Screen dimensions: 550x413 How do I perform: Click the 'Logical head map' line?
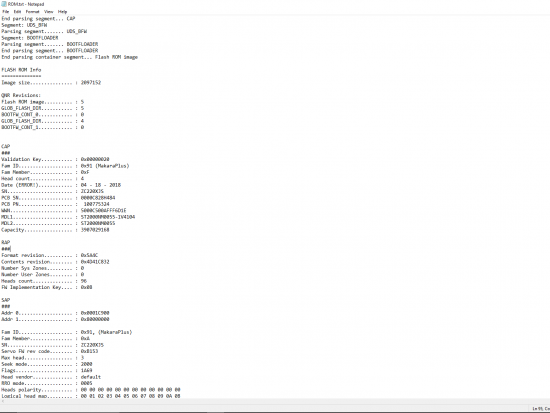(x=91, y=396)
